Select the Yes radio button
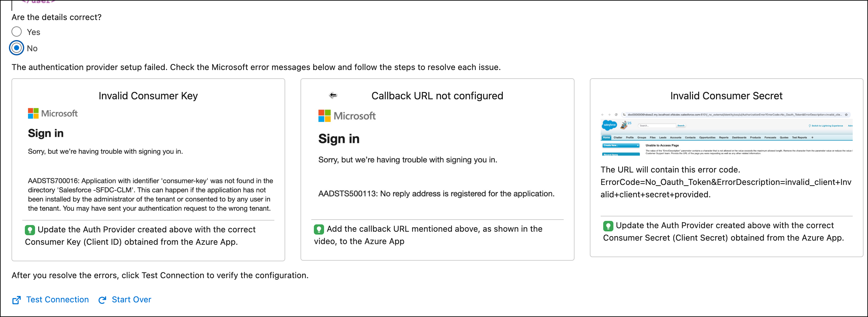Image resolution: width=868 pixels, height=317 pixels. [17, 32]
